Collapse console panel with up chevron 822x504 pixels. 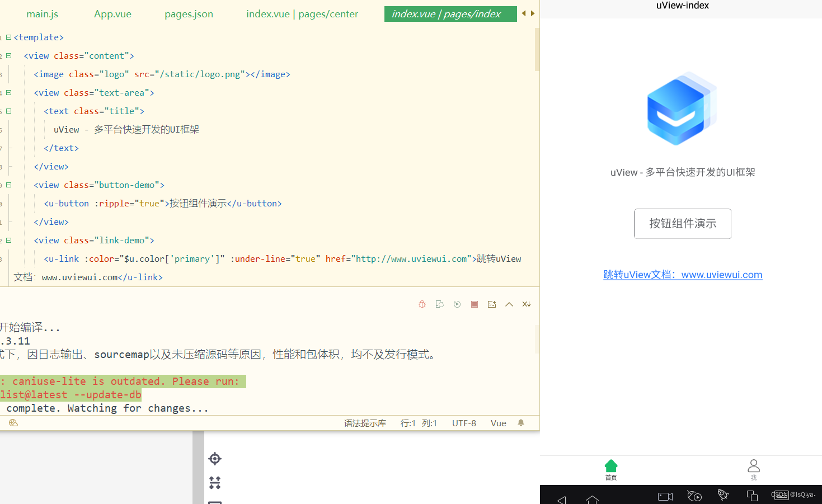coord(509,304)
